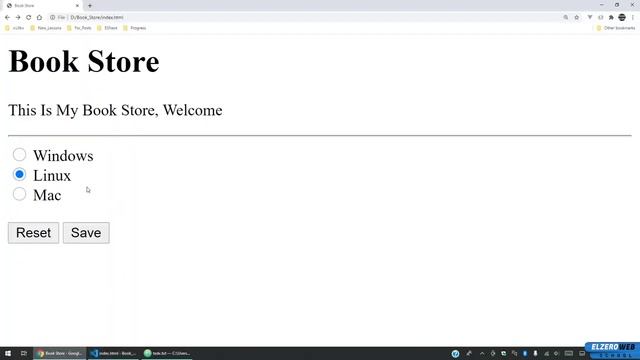Viewport: 640px width, 360px height.
Task: Open the touch keyboard tray icon
Action: pos(569,353)
